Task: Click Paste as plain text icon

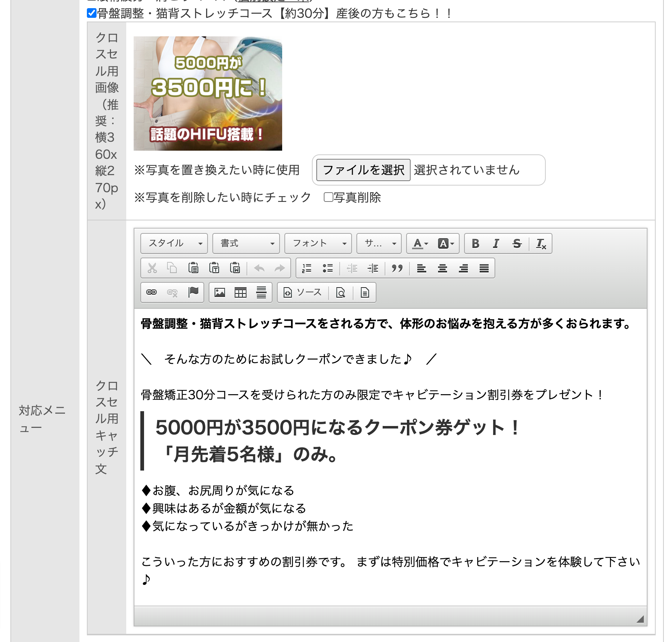Action: pos(214,268)
